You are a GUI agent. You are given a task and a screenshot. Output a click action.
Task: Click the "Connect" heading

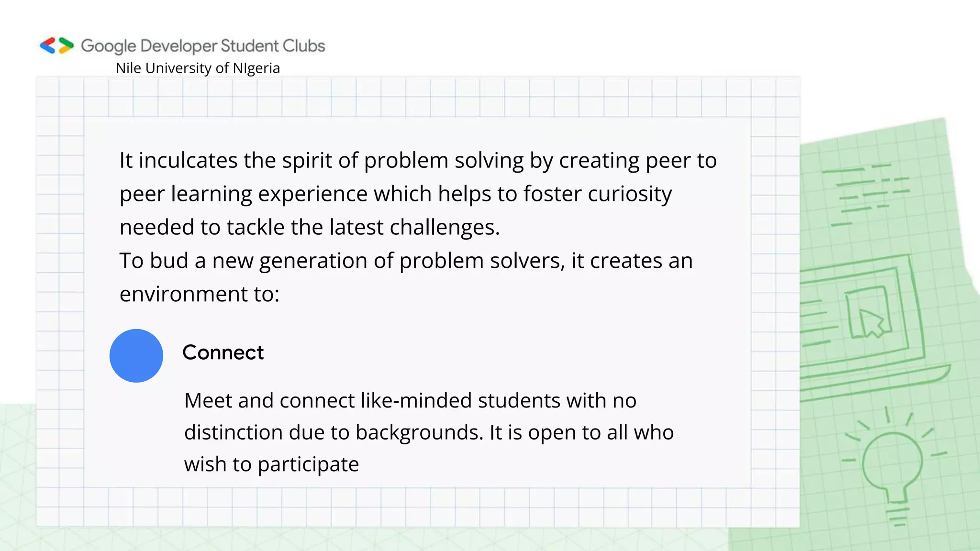click(x=223, y=353)
